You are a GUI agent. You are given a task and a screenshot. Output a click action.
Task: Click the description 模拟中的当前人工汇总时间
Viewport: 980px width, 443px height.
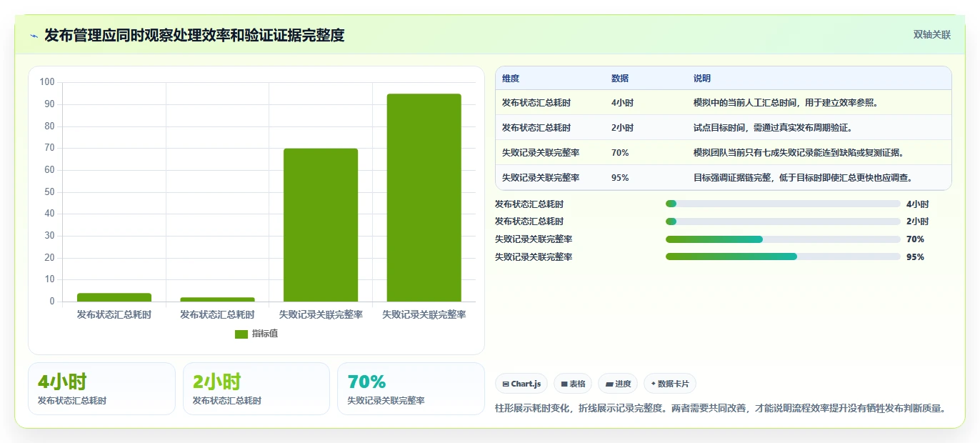[x=786, y=103]
